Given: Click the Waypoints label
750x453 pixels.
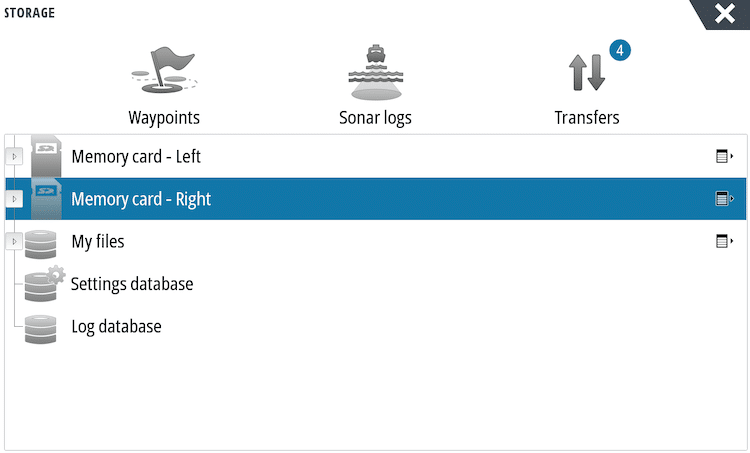Looking at the screenshot, I should [164, 118].
